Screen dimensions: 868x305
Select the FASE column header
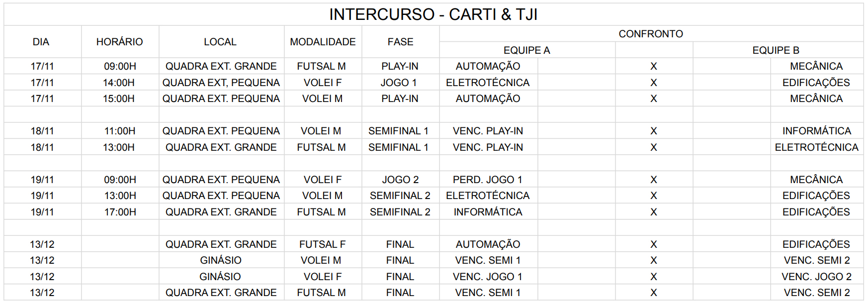coord(400,42)
